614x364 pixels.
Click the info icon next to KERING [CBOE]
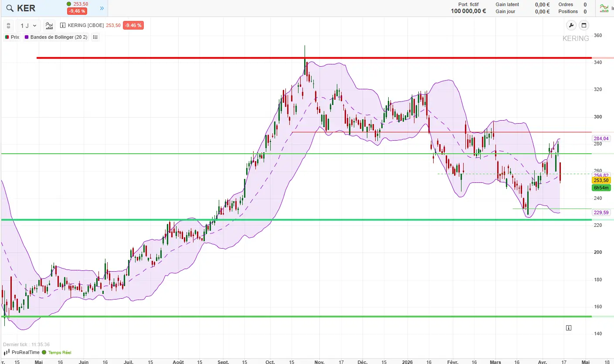(x=63, y=26)
